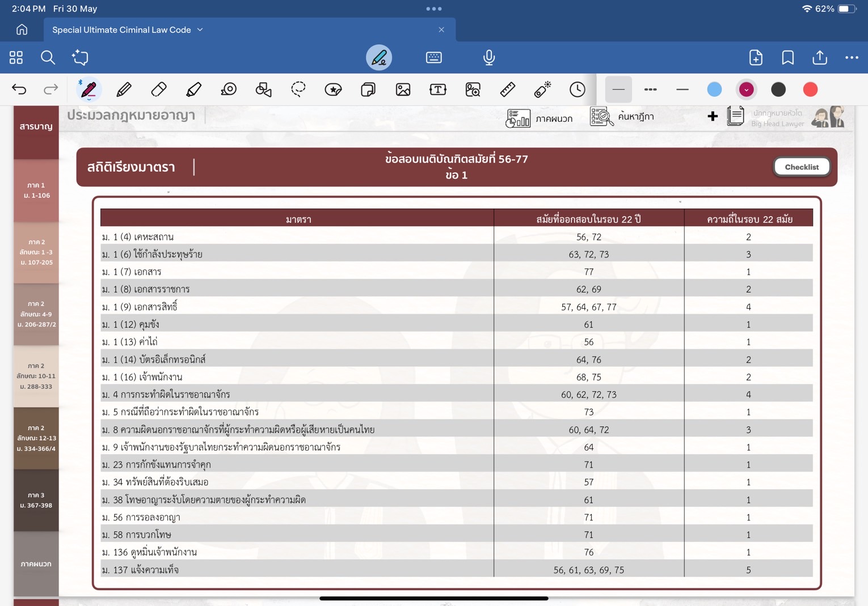Open the thumbnails grid view
This screenshot has height=606, width=868.
(16, 57)
